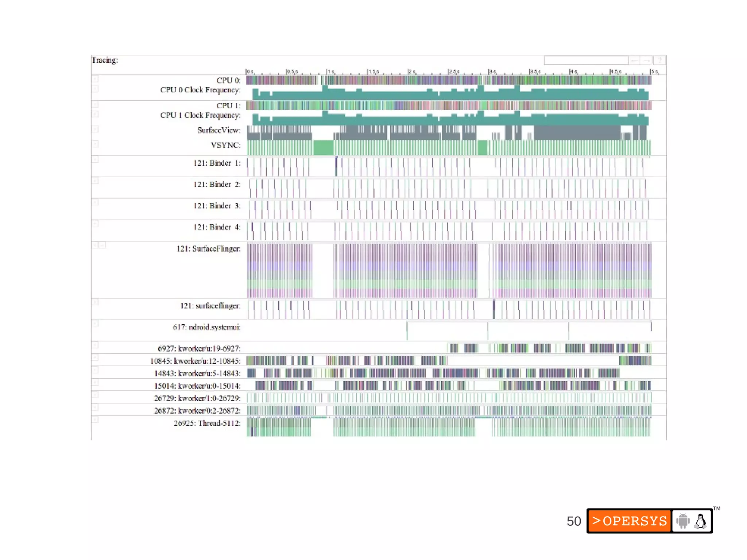Remove the 617: ndroid.systemui track
The width and height of the screenshot is (747, 560).
95,324
